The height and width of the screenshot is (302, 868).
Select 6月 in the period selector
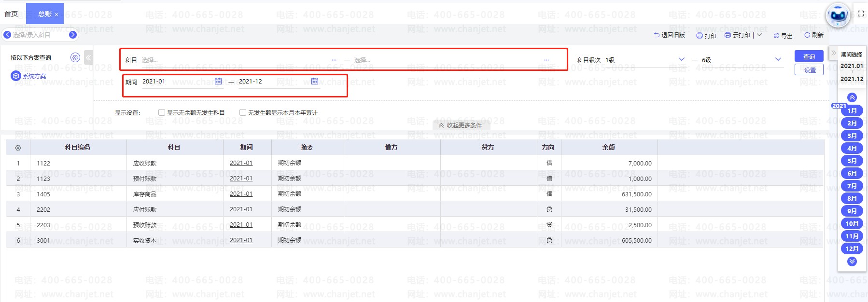click(852, 173)
